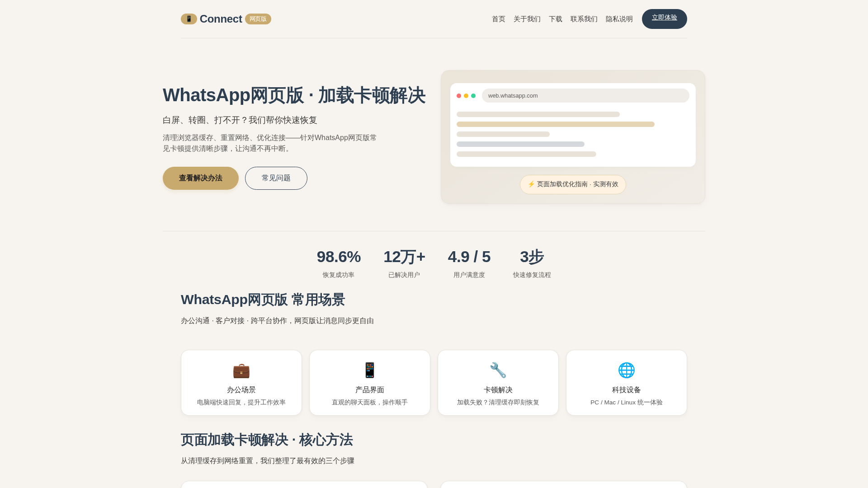Click the 立即体验 button
The image size is (868, 488).
(x=665, y=19)
